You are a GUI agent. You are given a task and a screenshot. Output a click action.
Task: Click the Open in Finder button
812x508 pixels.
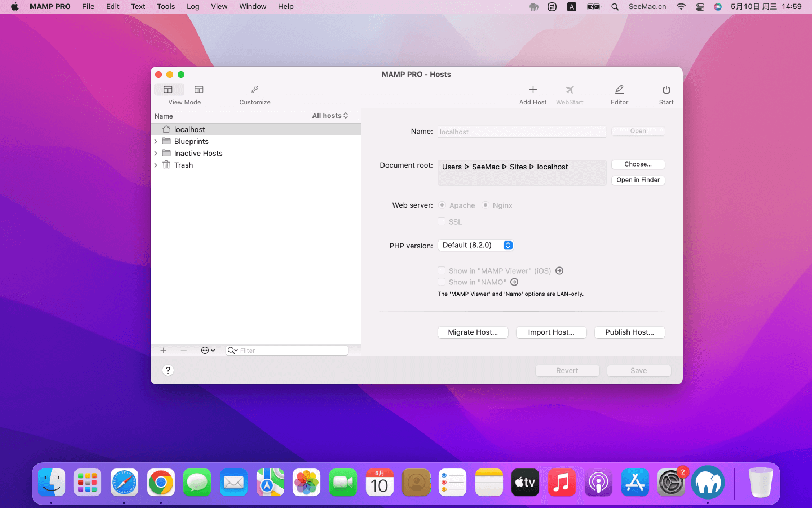tap(638, 180)
